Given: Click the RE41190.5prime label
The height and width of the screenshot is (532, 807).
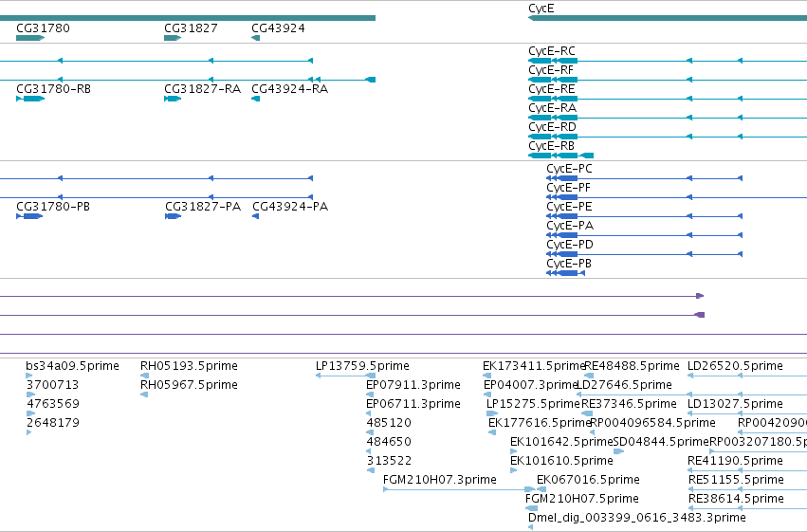Looking at the screenshot, I should [735, 461].
